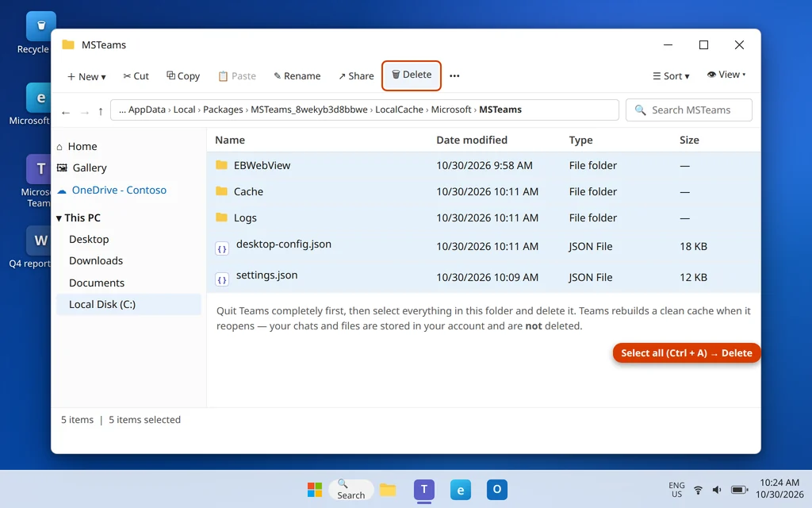Jump to Packages in the breadcrumb path
This screenshot has width=812, height=508.
click(223, 110)
